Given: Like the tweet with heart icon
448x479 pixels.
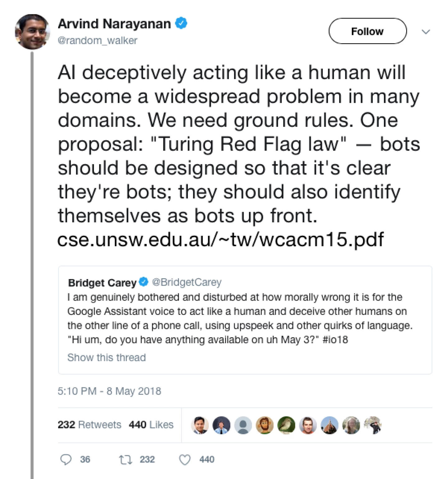Looking at the screenshot, I should (185, 459).
